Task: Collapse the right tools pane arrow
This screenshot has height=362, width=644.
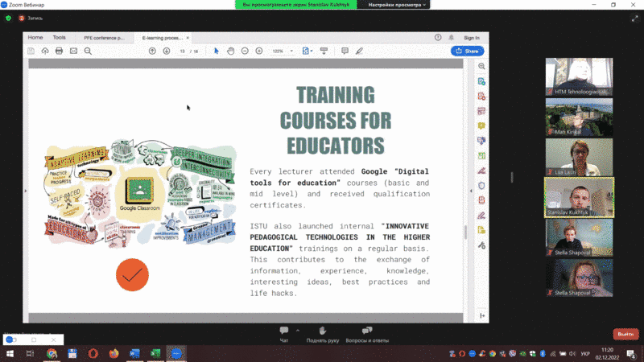Action: pos(471,191)
